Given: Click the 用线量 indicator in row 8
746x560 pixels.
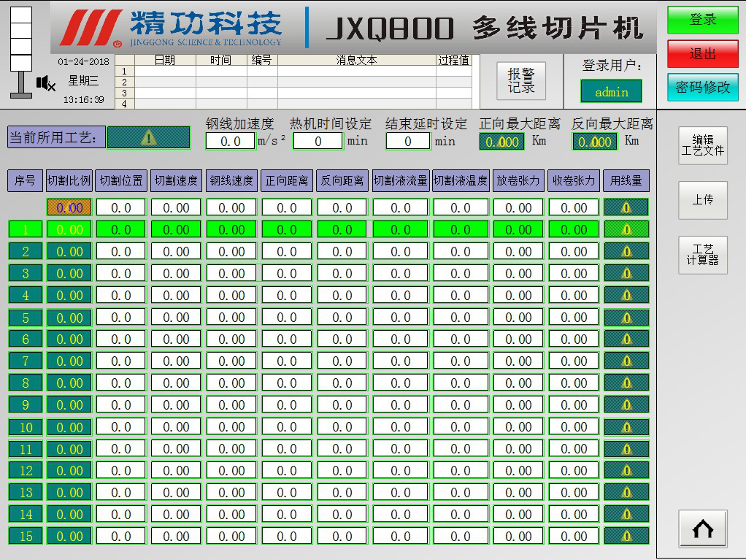Looking at the screenshot, I should [x=626, y=383].
